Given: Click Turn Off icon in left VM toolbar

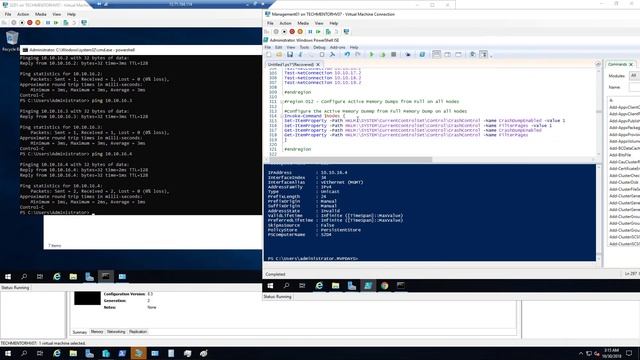Looking at the screenshot, I should tap(22, 23).
